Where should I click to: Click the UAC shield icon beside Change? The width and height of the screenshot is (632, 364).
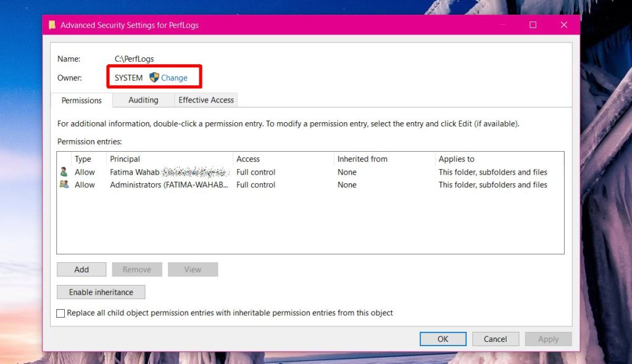click(x=154, y=77)
